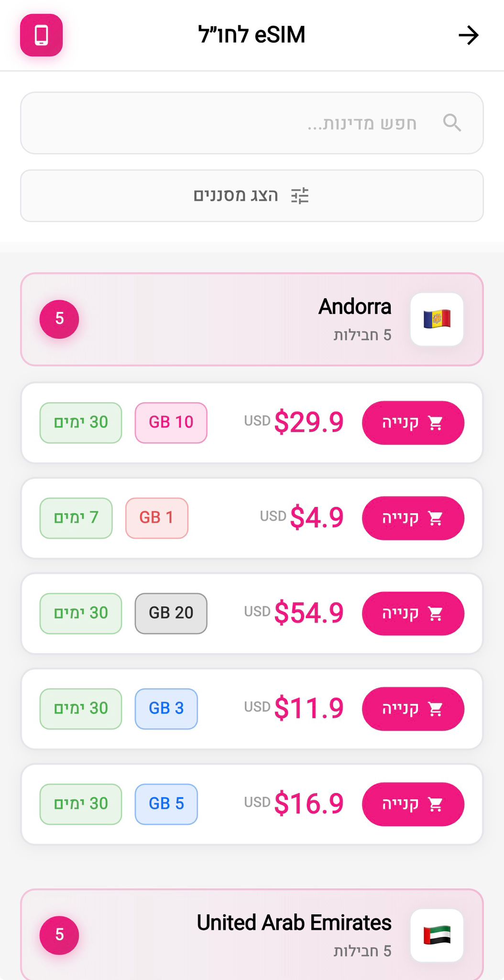
Task: Click the 7 ימים duration tag
Action: [76, 518]
